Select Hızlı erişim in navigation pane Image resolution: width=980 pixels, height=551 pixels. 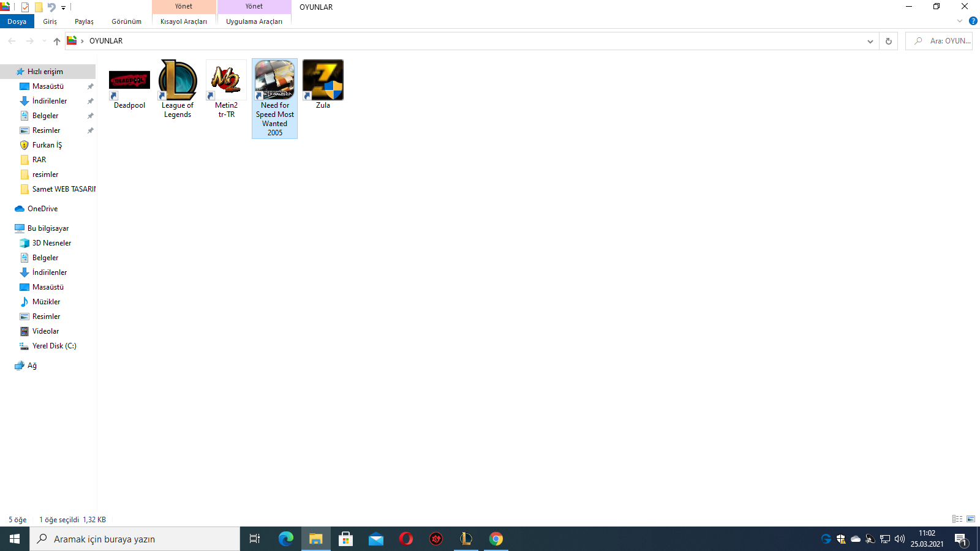point(48,72)
